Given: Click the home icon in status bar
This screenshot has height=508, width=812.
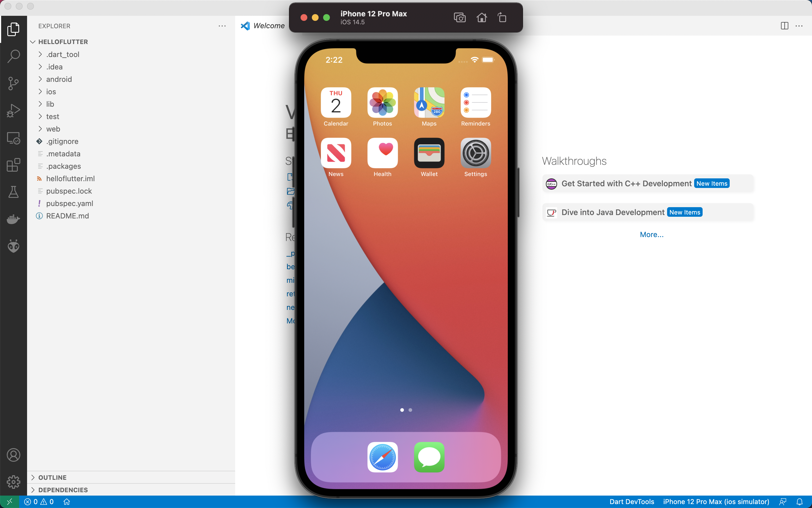Looking at the screenshot, I should coord(67,502).
